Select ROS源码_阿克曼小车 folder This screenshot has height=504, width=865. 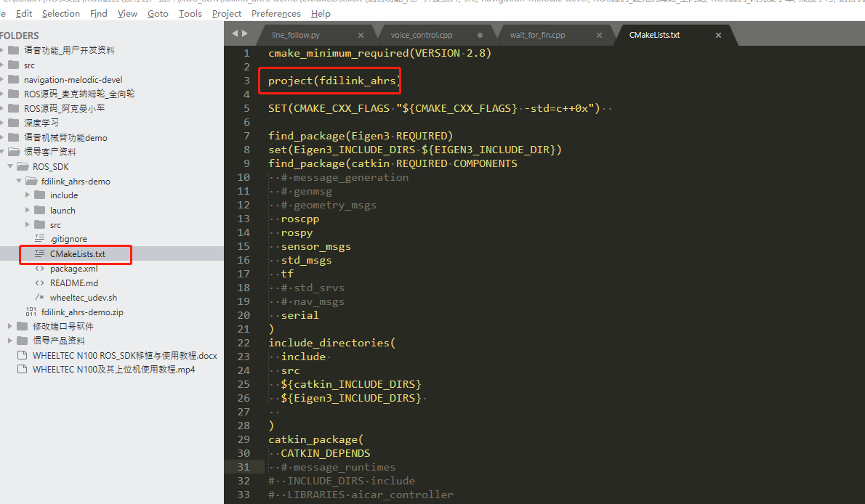[x=64, y=108]
